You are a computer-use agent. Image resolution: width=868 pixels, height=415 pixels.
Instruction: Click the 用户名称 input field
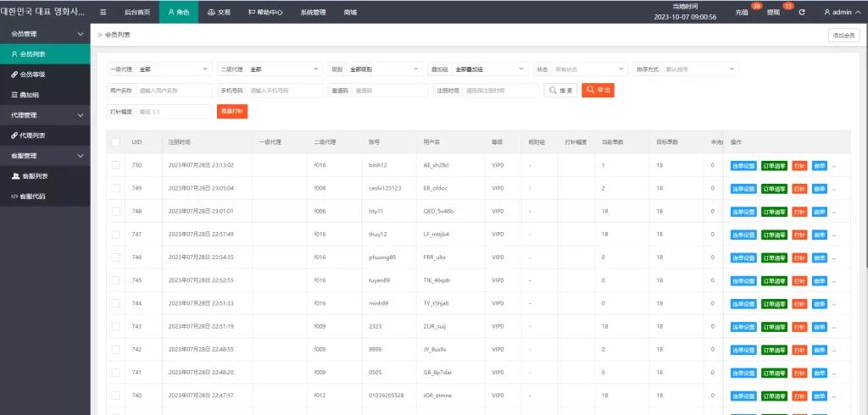(174, 91)
